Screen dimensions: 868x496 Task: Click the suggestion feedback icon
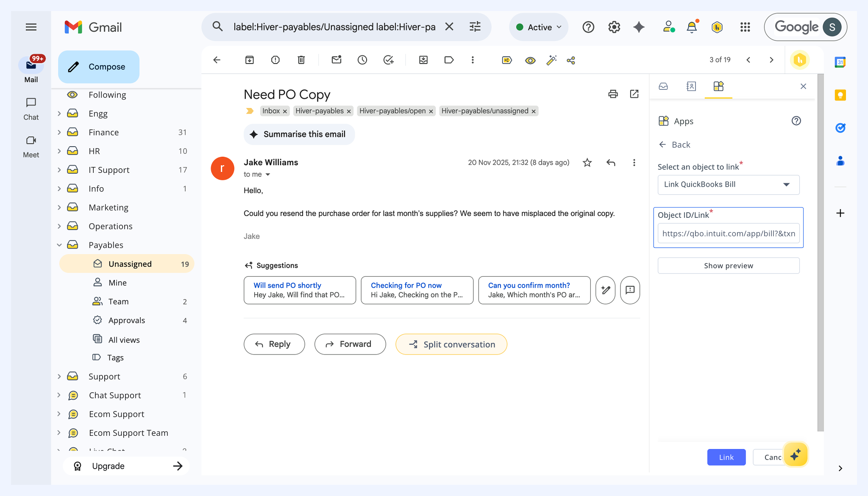click(x=630, y=290)
